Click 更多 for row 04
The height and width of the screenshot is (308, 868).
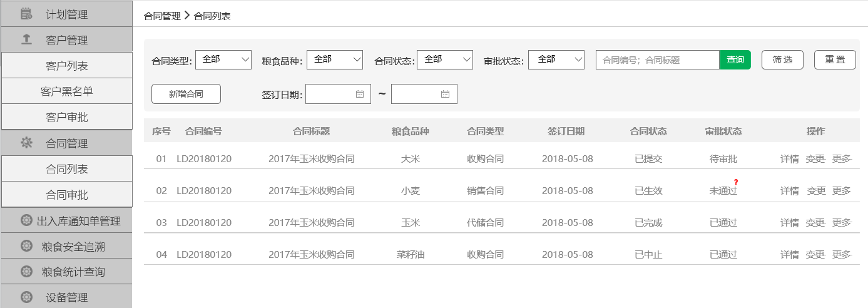click(842, 254)
